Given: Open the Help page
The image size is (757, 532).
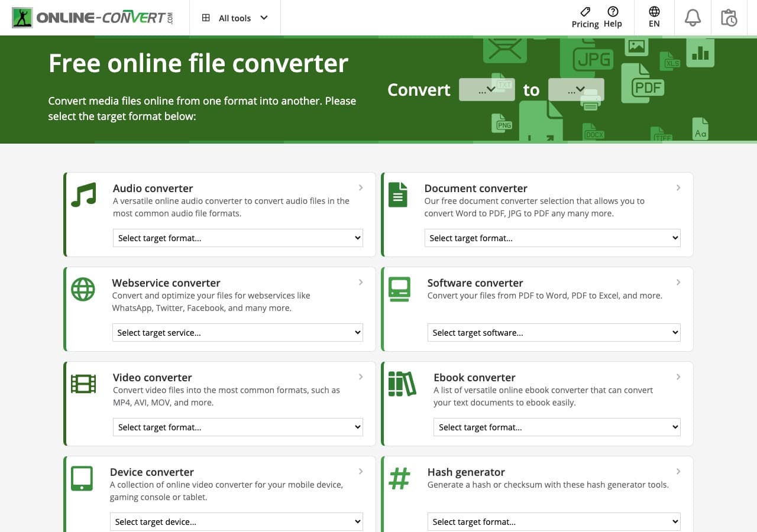Looking at the screenshot, I should pyautogui.click(x=613, y=17).
